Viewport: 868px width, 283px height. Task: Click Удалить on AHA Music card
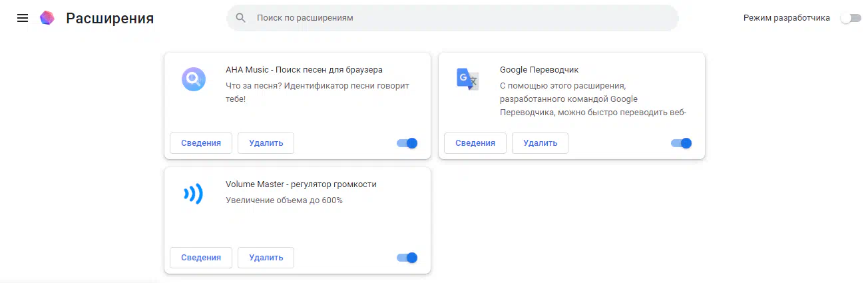266,143
